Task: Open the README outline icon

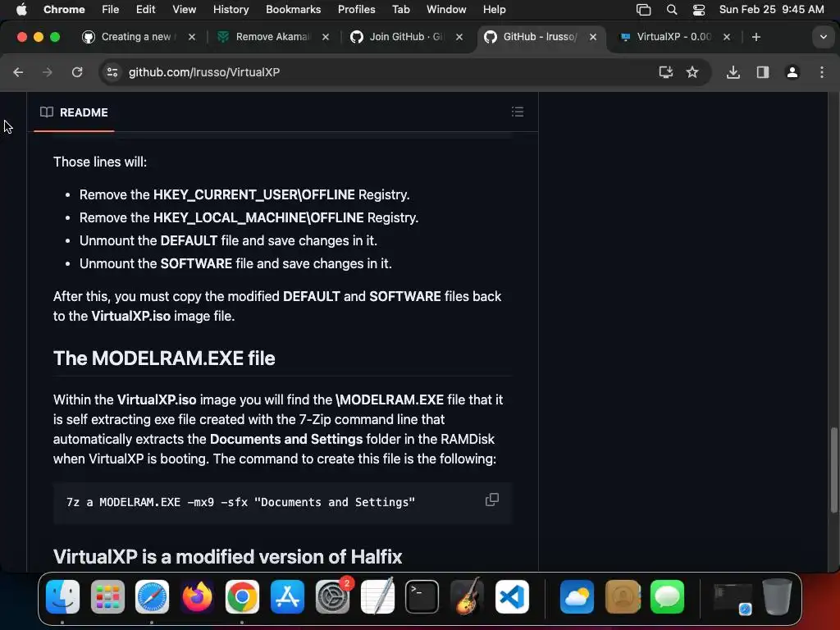Action: pos(518,112)
